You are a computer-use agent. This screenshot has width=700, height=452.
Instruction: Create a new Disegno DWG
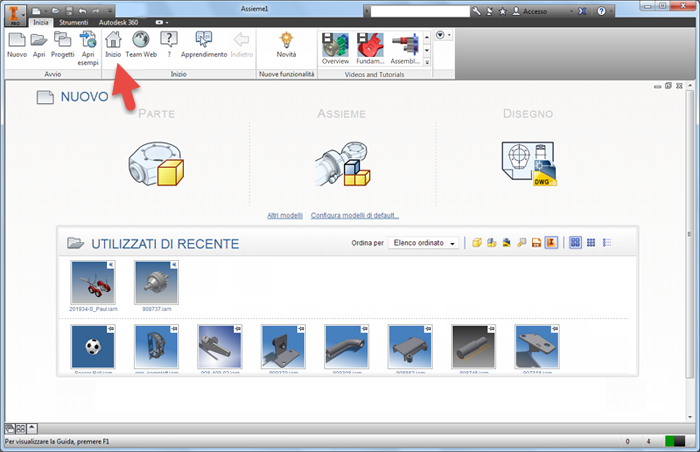pos(529,163)
